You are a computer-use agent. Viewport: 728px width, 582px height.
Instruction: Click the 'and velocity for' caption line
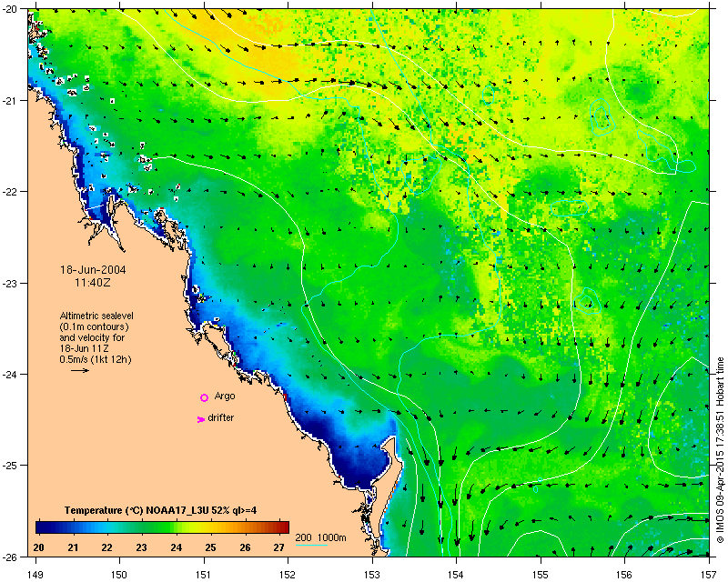(x=92, y=337)
